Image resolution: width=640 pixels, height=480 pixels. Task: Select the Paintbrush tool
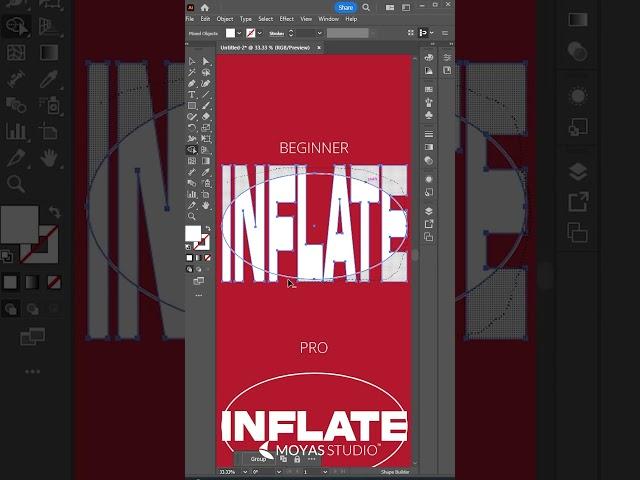click(x=206, y=105)
